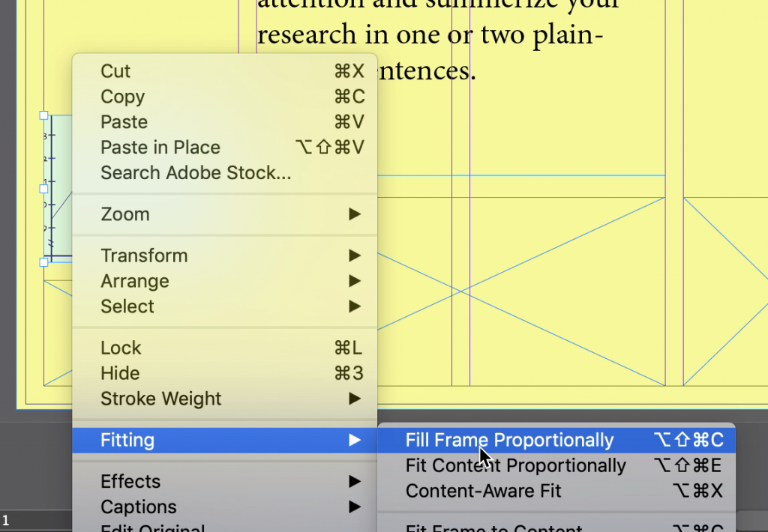Choose Copy in the context menu

225,97
